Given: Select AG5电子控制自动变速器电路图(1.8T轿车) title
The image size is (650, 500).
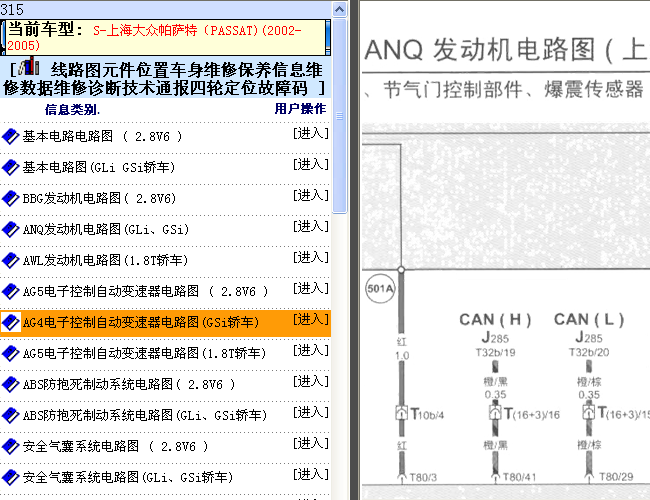Looking at the screenshot, I should 144,353.
